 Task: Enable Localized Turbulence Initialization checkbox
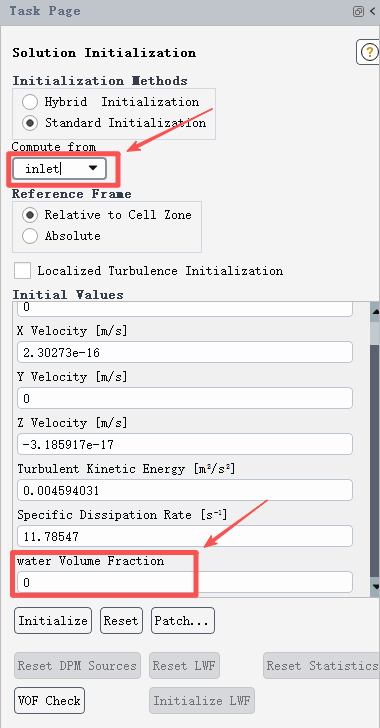22,271
